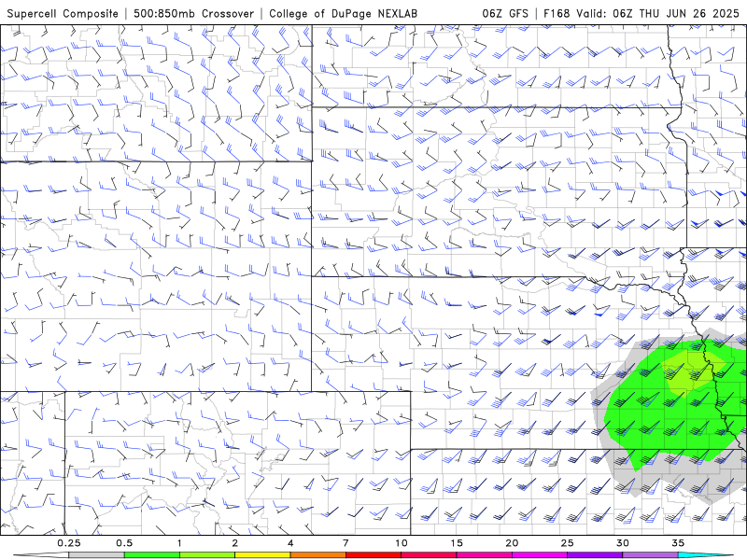The width and height of the screenshot is (747, 560).
Task: Click the 0.25 legend value
Action: click(69, 543)
